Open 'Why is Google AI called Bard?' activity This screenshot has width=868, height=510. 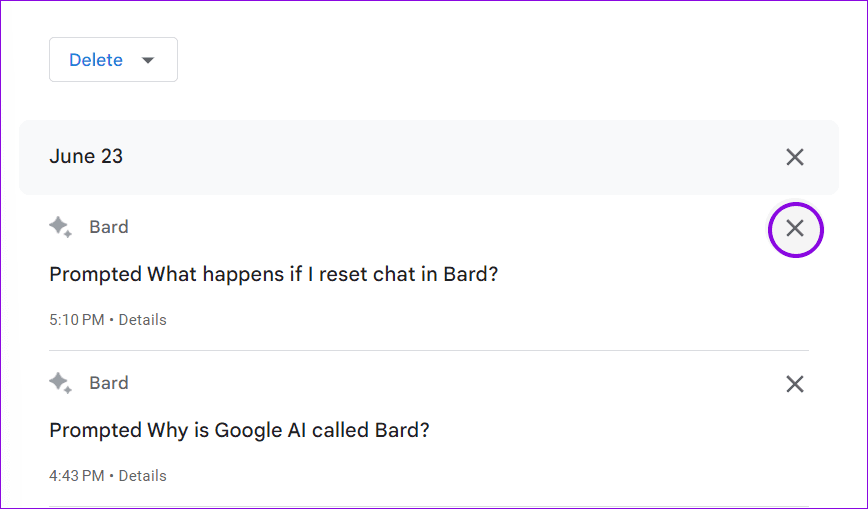coord(239,430)
